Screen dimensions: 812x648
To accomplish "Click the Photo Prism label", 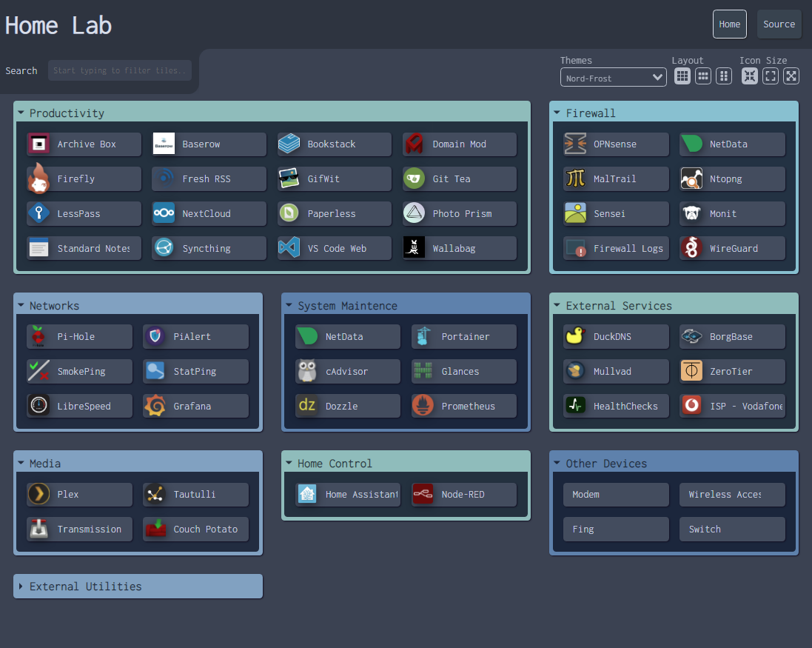I will [x=462, y=213].
